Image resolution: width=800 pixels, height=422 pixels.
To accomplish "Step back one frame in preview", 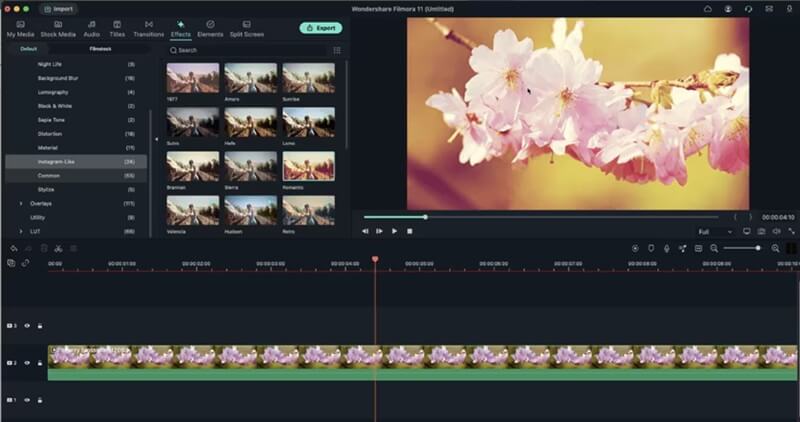I will 365,231.
